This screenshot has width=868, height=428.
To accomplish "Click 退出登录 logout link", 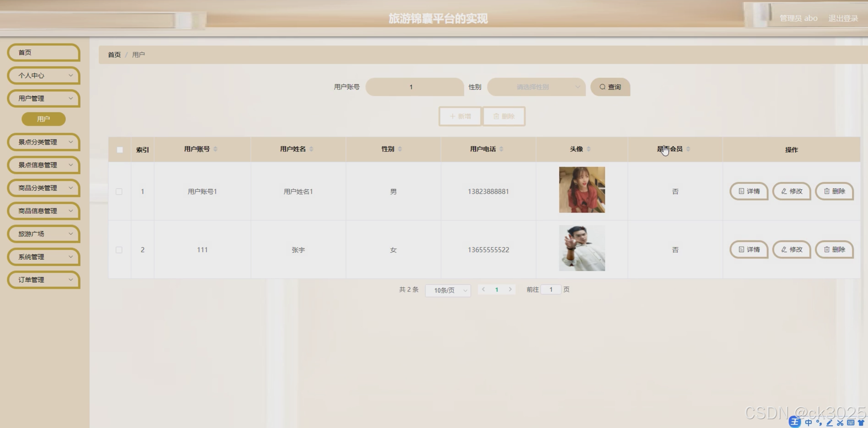I will coord(843,18).
